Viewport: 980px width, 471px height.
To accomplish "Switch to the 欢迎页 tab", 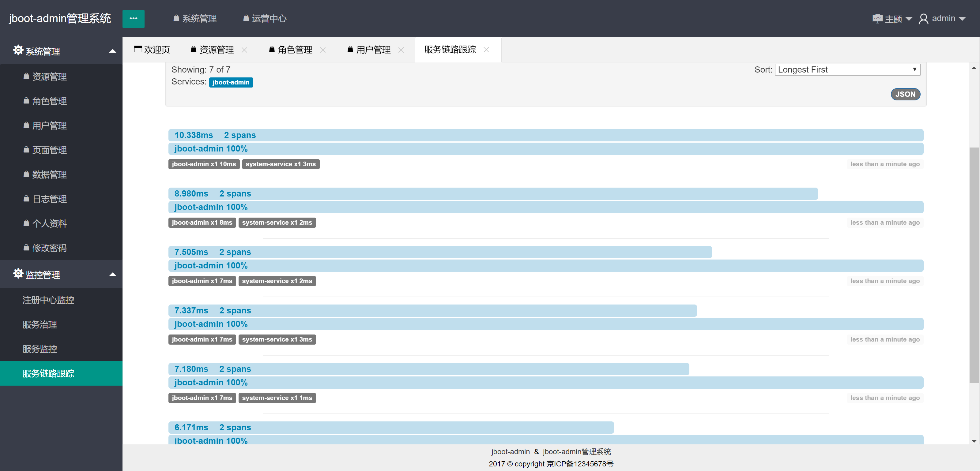I will click(152, 50).
